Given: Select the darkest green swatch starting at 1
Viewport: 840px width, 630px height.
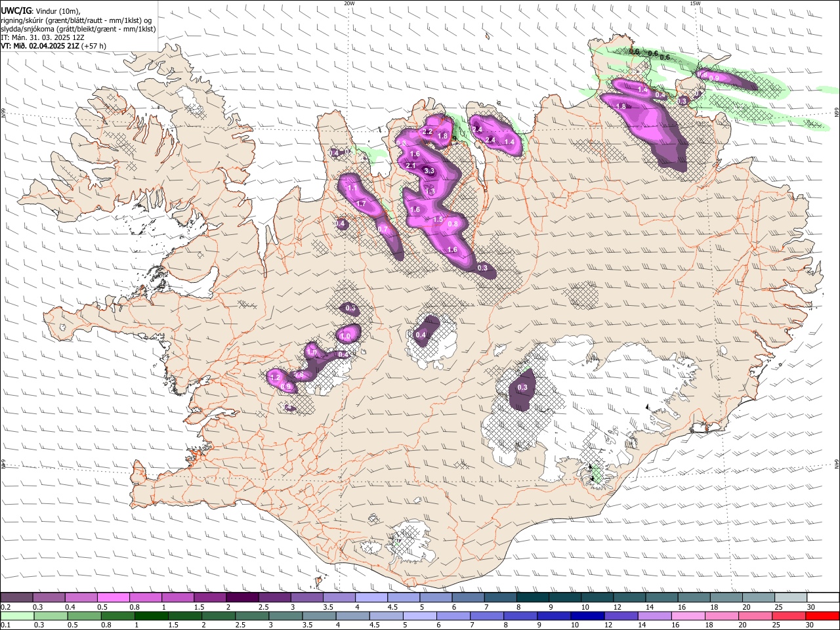Looking at the screenshot, I should 152,616.
